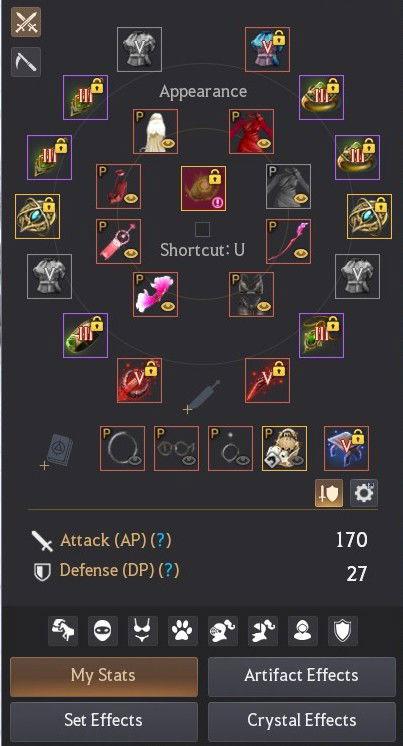Open the Attack (AP) question mark help
Viewport: 403px width, 746px height.
pos(161,540)
